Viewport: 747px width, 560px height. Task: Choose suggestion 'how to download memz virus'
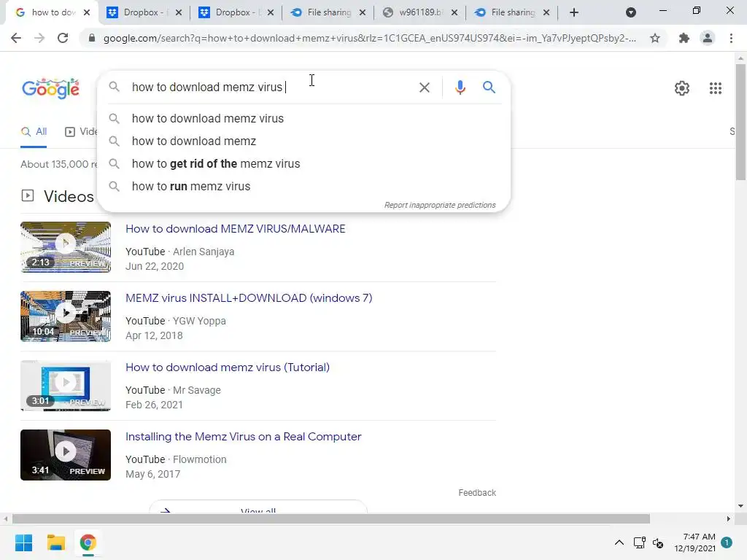303,119
